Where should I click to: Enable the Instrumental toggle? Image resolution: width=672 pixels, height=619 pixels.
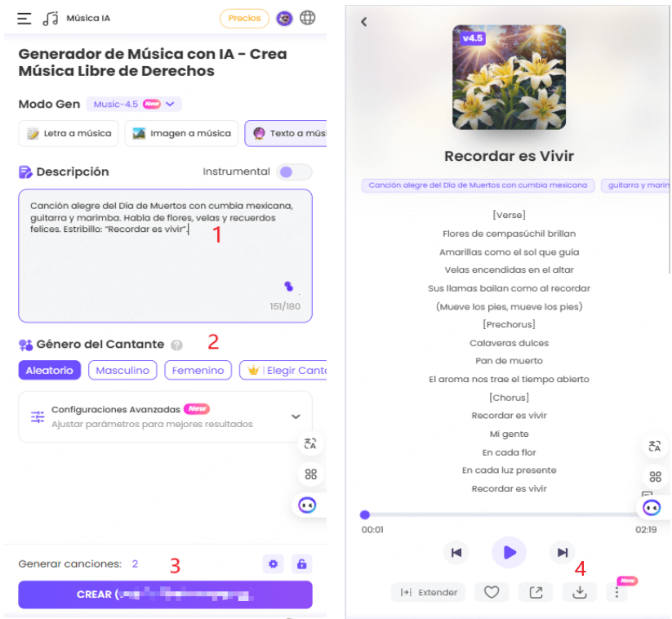(x=294, y=172)
